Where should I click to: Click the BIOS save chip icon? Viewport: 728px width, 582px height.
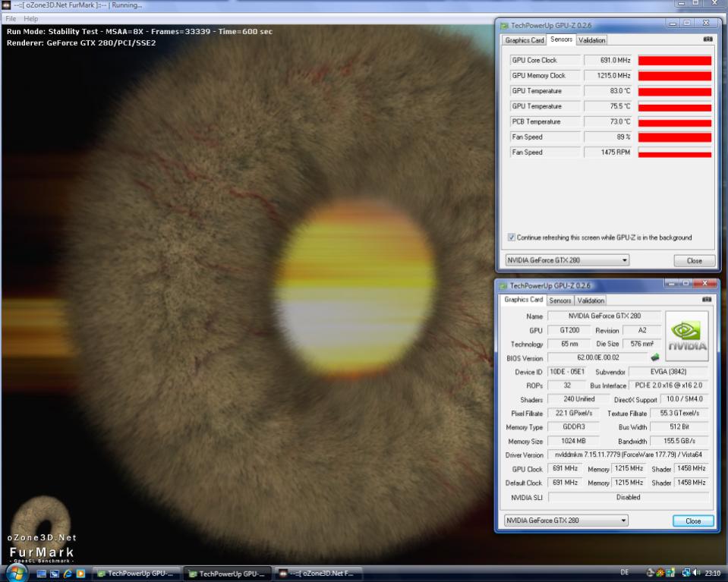[654, 357]
